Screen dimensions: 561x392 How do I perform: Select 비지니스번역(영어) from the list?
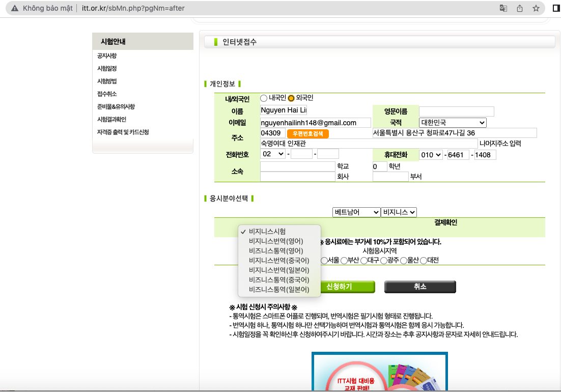pyautogui.click(x=276, y=241)
